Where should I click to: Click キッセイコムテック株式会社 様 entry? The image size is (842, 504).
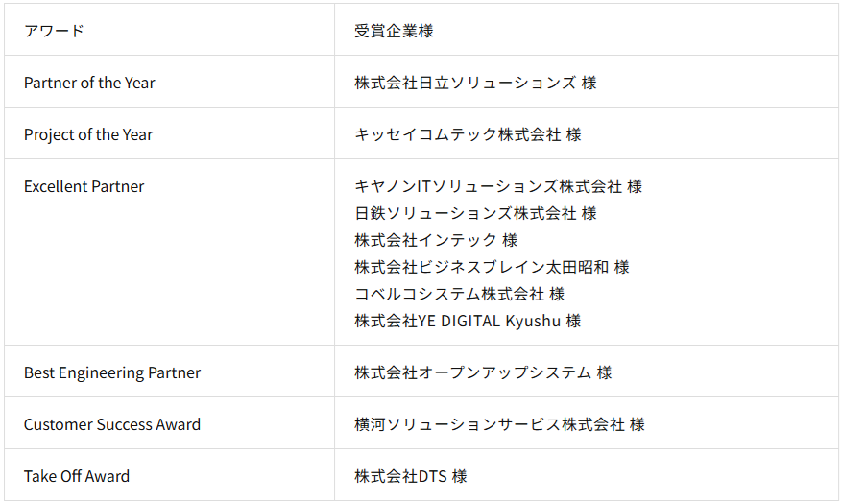tap(468, 134)
